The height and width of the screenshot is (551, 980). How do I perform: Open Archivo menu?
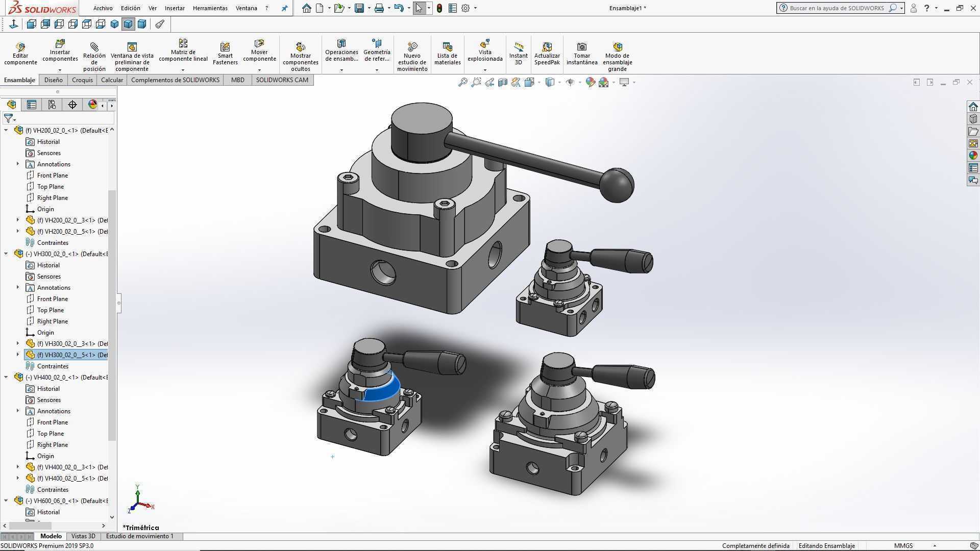[x=103, y=8]
